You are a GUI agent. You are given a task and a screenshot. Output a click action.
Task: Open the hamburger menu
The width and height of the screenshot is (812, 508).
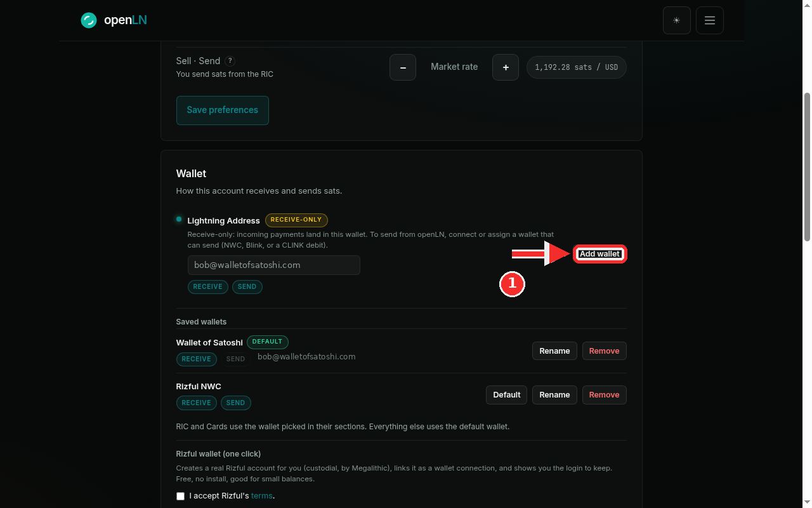[x=710, y=20]
